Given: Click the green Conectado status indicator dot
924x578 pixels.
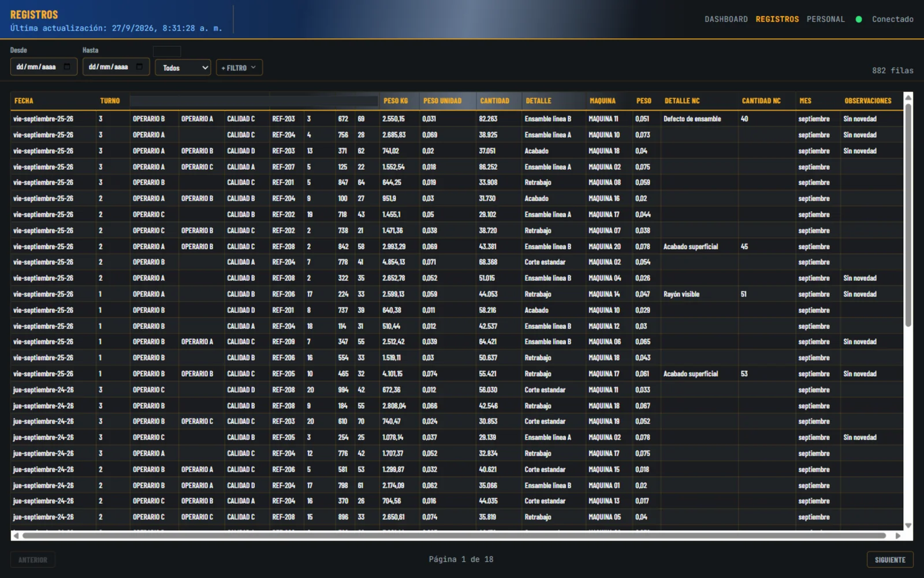Looking at the screenshot, I should tap(859, 20).
